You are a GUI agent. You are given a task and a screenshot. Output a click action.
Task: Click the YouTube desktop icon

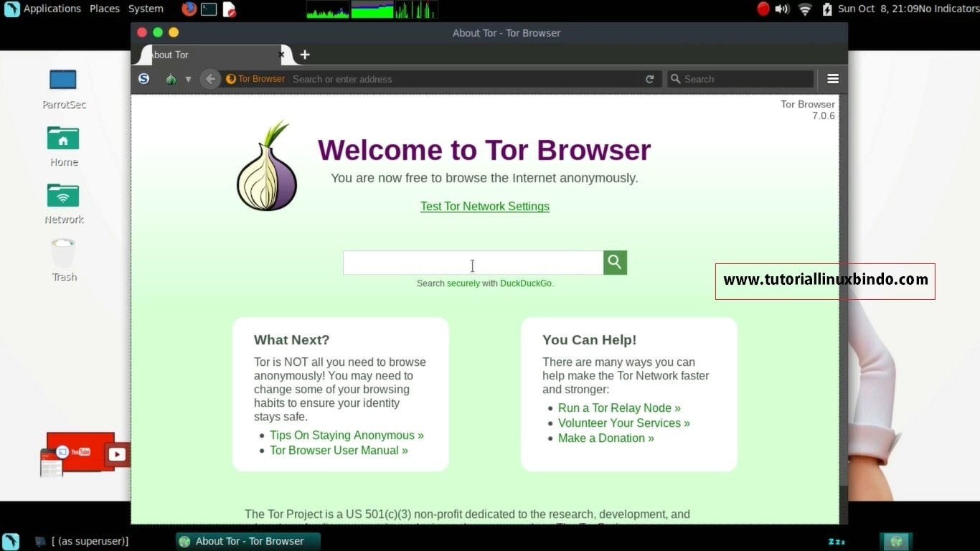tap(85, 454)
